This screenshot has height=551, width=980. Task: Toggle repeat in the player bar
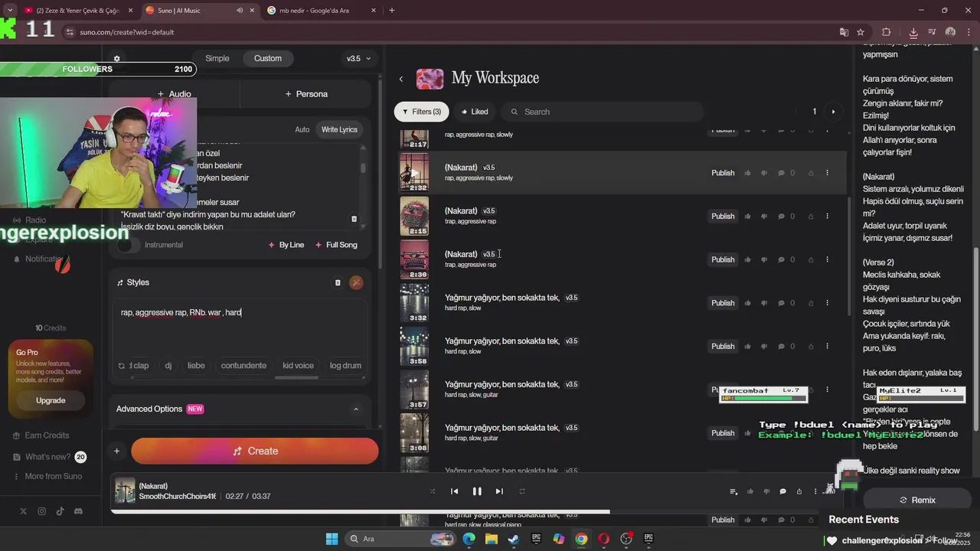tap(522, 491)
